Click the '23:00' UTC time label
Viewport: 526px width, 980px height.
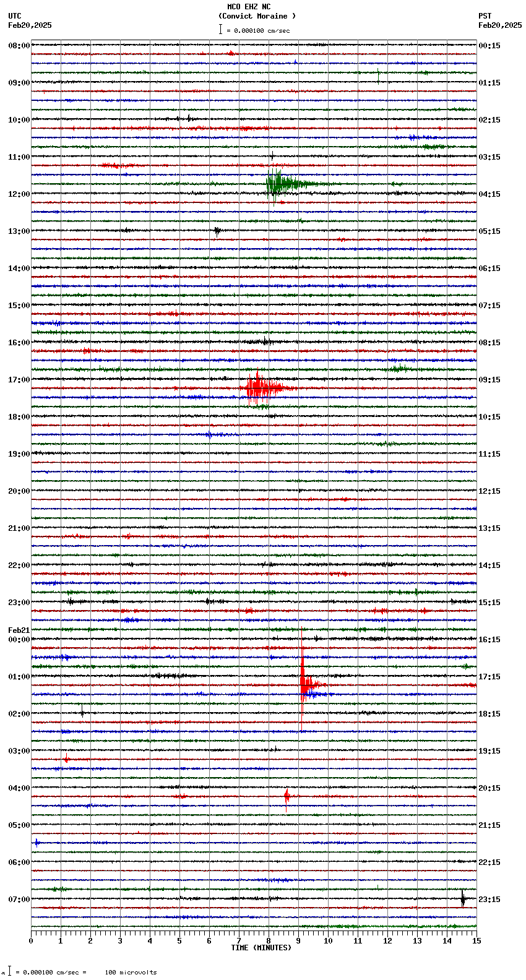tap(19, 603)
